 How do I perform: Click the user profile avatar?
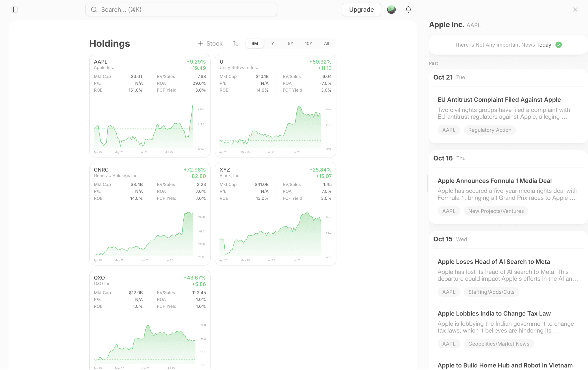pyautogui.click(x=391, y=9)
